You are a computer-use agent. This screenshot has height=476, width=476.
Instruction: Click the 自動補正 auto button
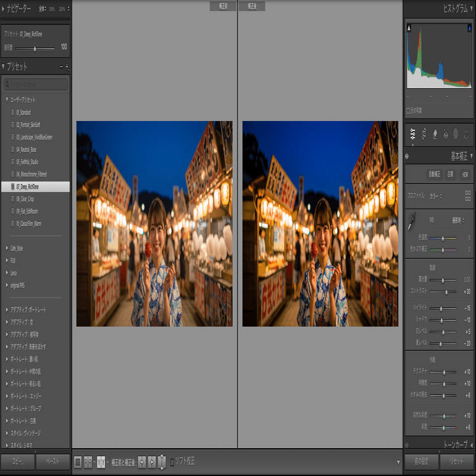pyautogui.click(x=434, y=174)
